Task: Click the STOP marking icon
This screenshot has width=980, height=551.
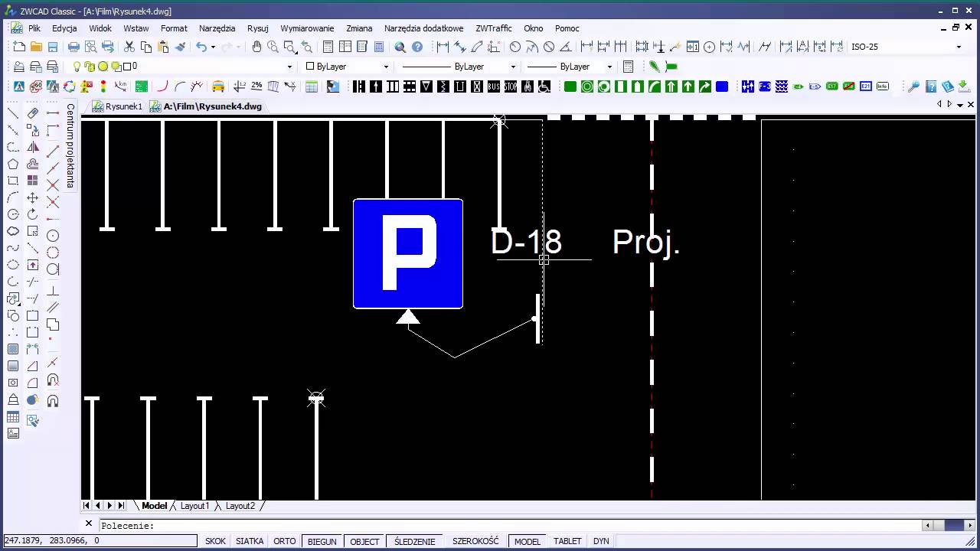Action: [511, 86]
